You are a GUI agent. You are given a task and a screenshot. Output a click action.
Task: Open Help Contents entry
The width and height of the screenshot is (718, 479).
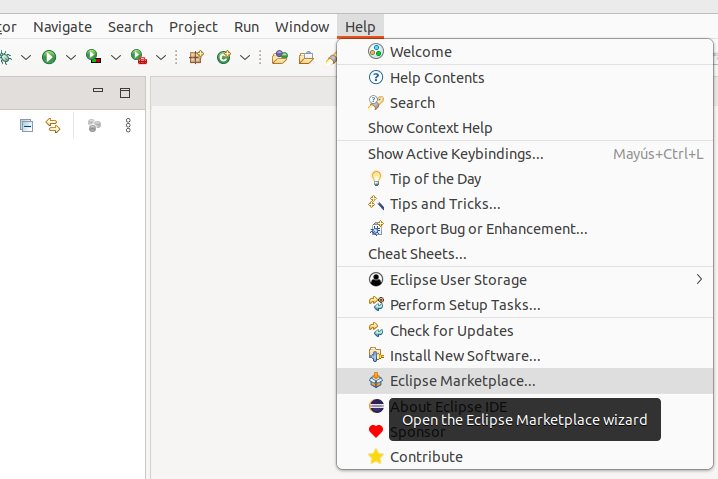tap(525, 78)
